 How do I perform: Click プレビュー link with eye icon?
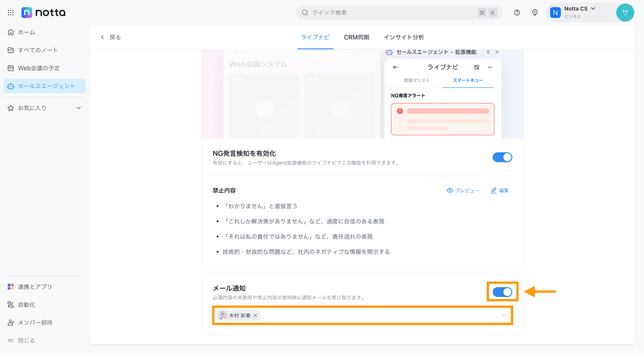pyautogui.click(x=463, y=191)
